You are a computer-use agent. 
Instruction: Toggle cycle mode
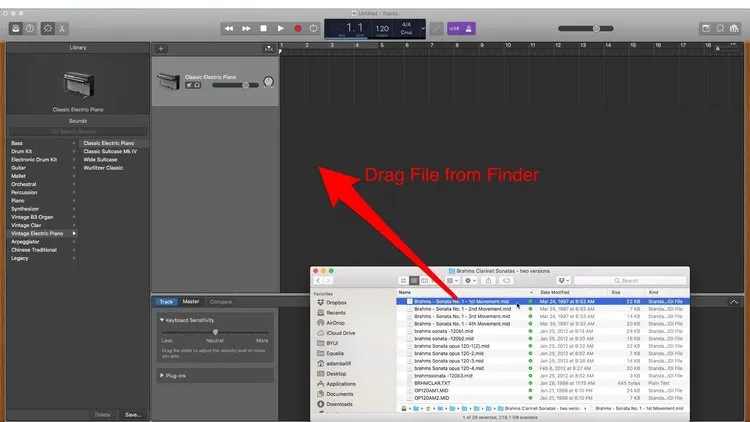click(x=313, y=29)
